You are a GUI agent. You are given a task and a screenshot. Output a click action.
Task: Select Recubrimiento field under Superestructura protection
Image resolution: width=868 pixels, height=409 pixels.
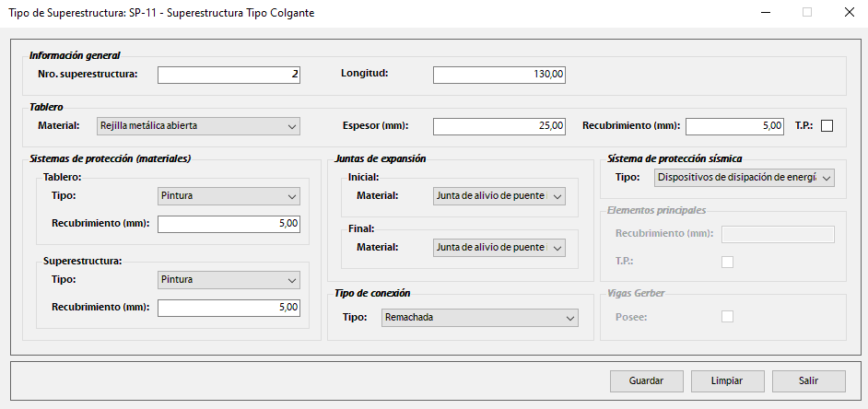[229, 308]
